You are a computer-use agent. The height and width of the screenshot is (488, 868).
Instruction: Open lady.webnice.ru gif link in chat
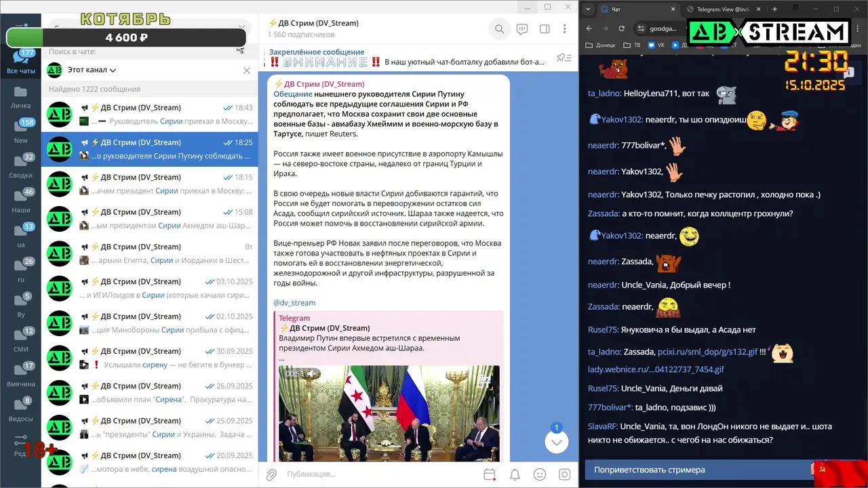pyautogui.click(x=656, y=369)
